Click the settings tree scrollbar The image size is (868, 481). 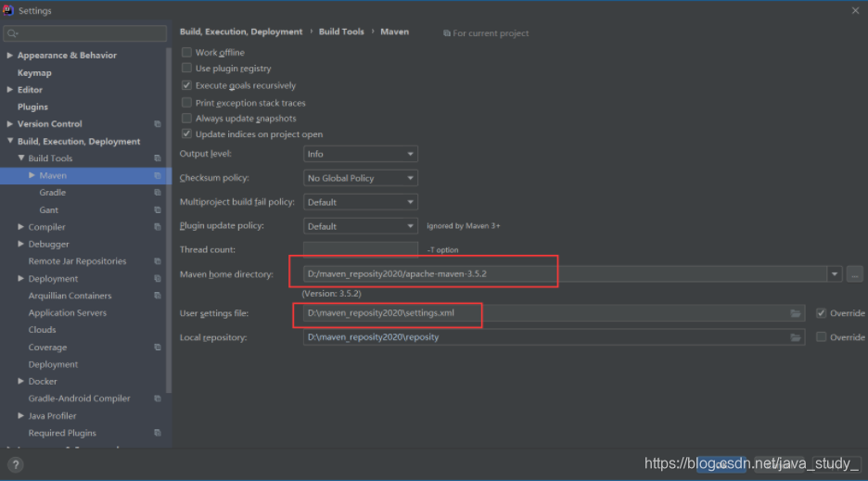168,220
